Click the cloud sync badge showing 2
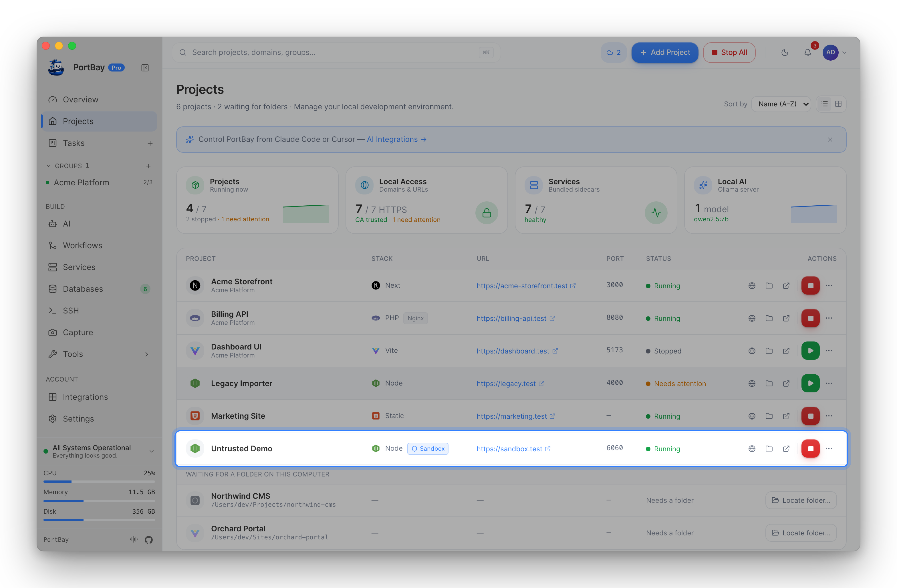The width and height of the screenshot is (897, 588). pyautogui.click(x=613, y=52)
